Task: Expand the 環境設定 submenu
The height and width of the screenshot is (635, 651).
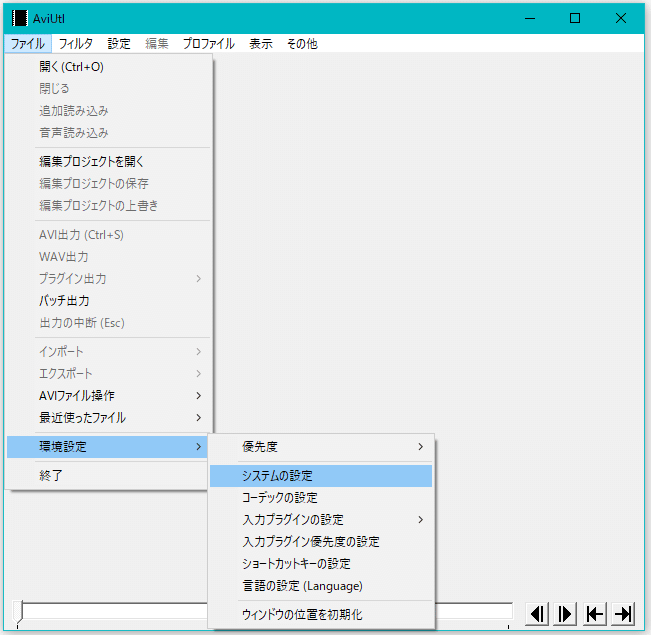Action: coord(107,447)
